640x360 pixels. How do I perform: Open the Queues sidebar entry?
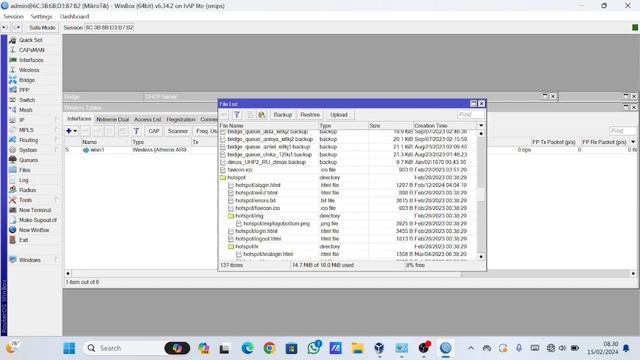pyautogui.click(x=28, y=160)
